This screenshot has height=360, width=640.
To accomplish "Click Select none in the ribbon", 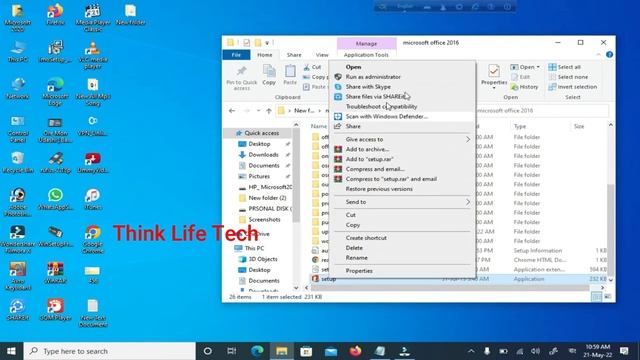I will click(568, 77).
